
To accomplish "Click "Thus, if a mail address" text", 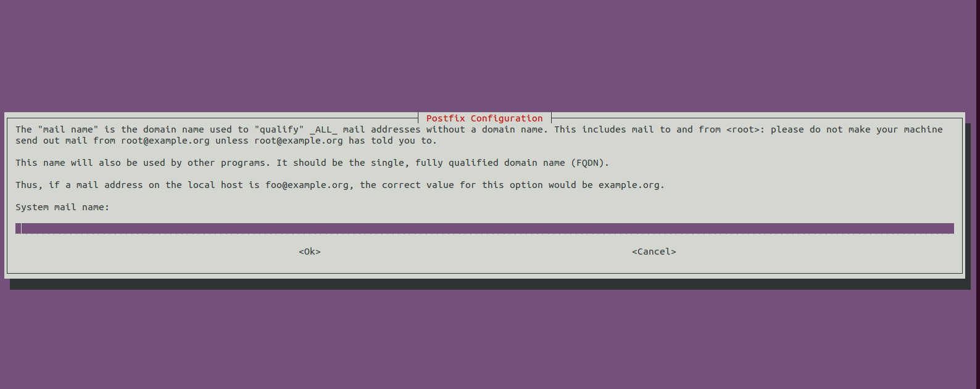I will click(79, 185).
